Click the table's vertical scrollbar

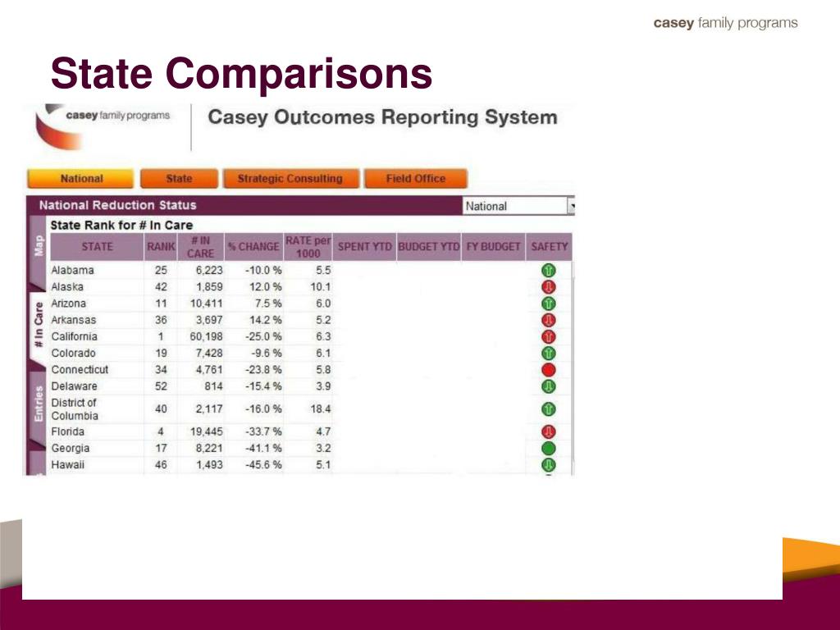pyautogui.click(x=573, y=367)
